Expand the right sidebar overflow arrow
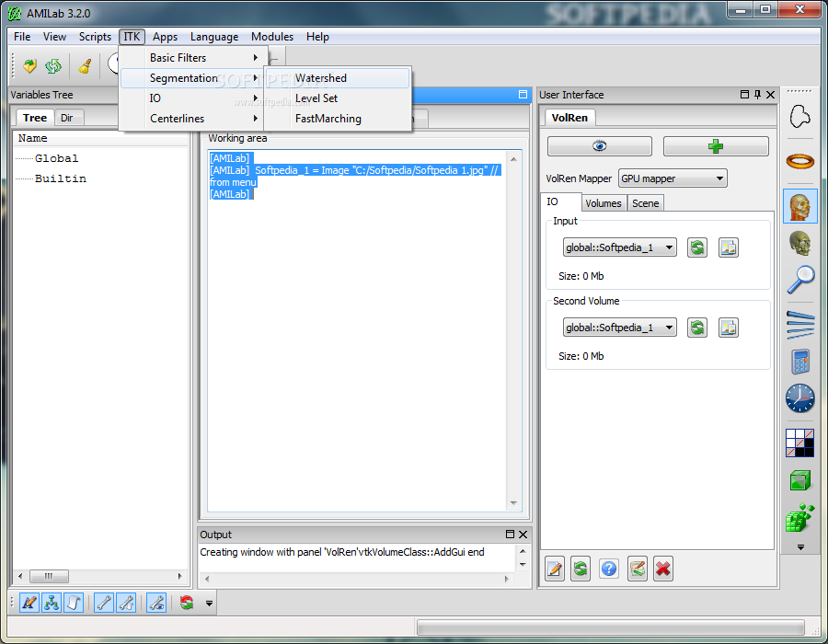Viewport: 828px width, 644px height. 800,547
